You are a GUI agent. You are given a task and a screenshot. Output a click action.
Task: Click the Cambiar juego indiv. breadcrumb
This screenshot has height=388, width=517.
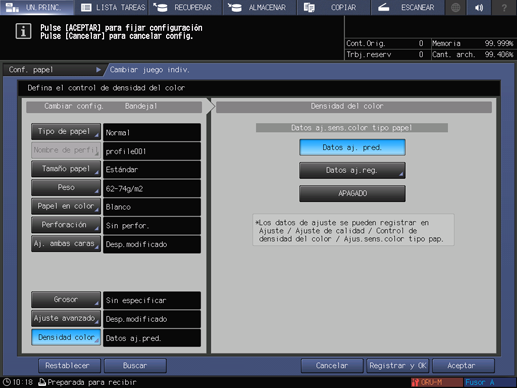click(x=149, y=70)
